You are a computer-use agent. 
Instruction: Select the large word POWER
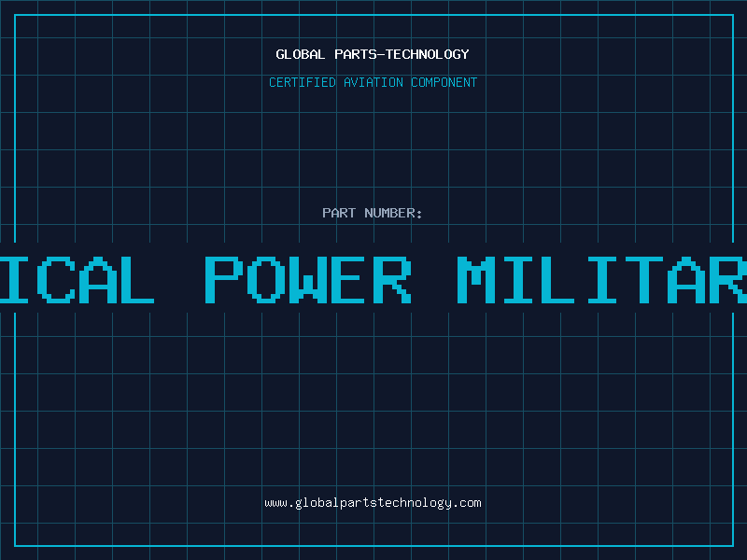coord(308,280)
